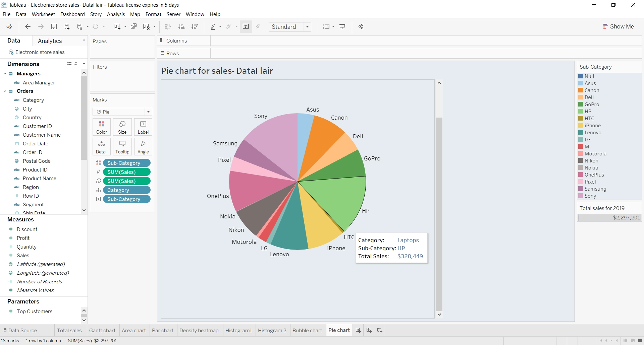The width and height of the screenshot is (644, 345).
Task: Open the Tooltip editor in Marks card
Action: 122,146
